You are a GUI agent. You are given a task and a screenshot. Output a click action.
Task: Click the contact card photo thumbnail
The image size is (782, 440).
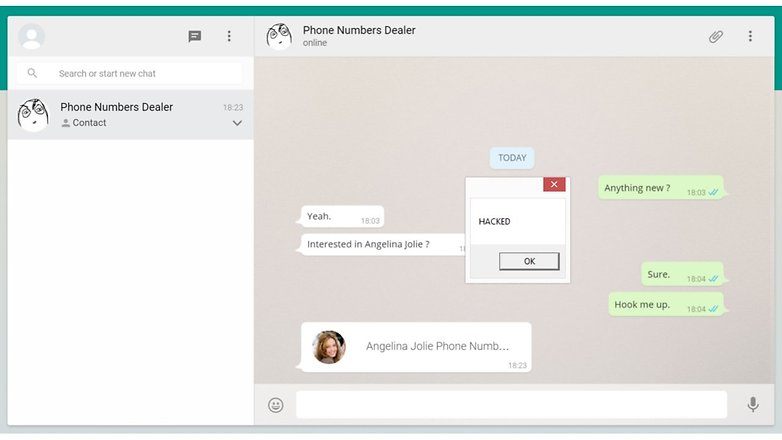tap(329, 347)
